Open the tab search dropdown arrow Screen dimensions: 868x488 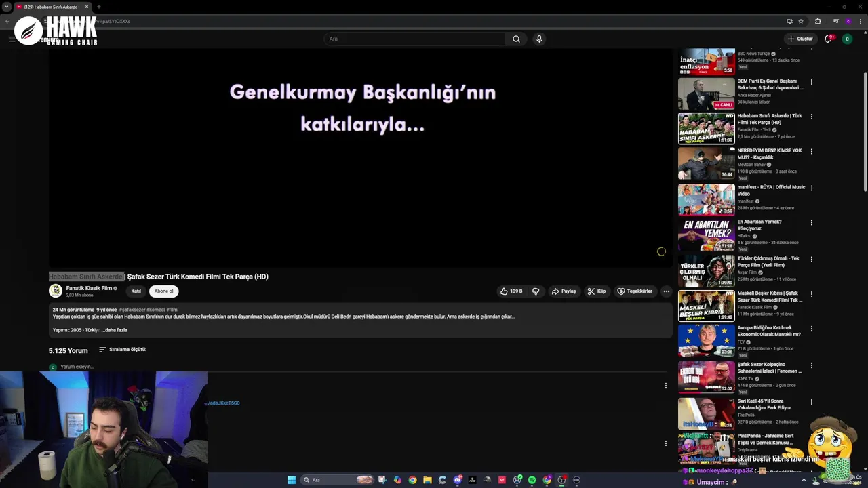pyautogui.click(x=6, y=7)
